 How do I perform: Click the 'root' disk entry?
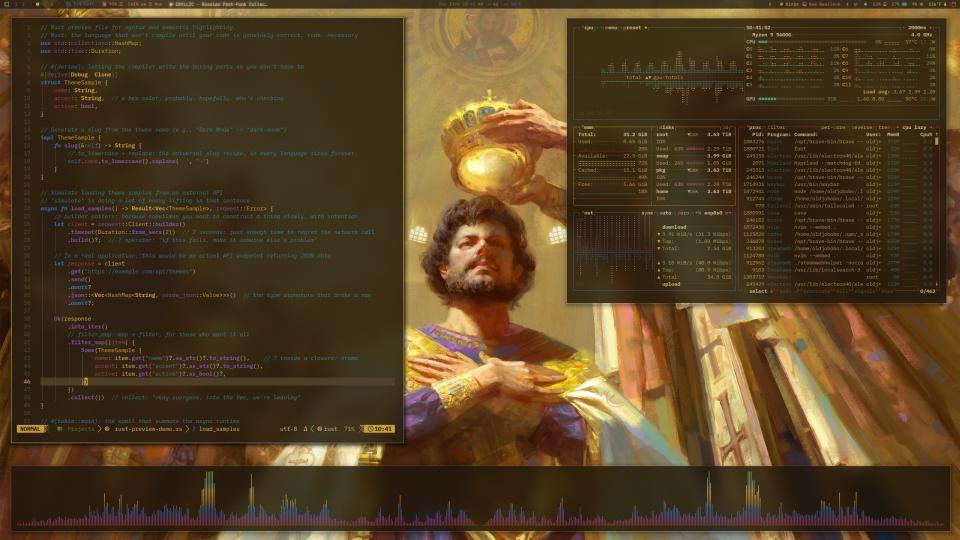pos(662,134)
